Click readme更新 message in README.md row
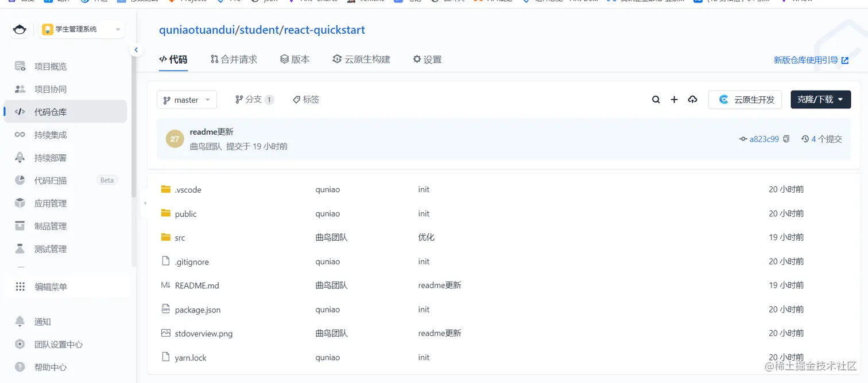 440,285
